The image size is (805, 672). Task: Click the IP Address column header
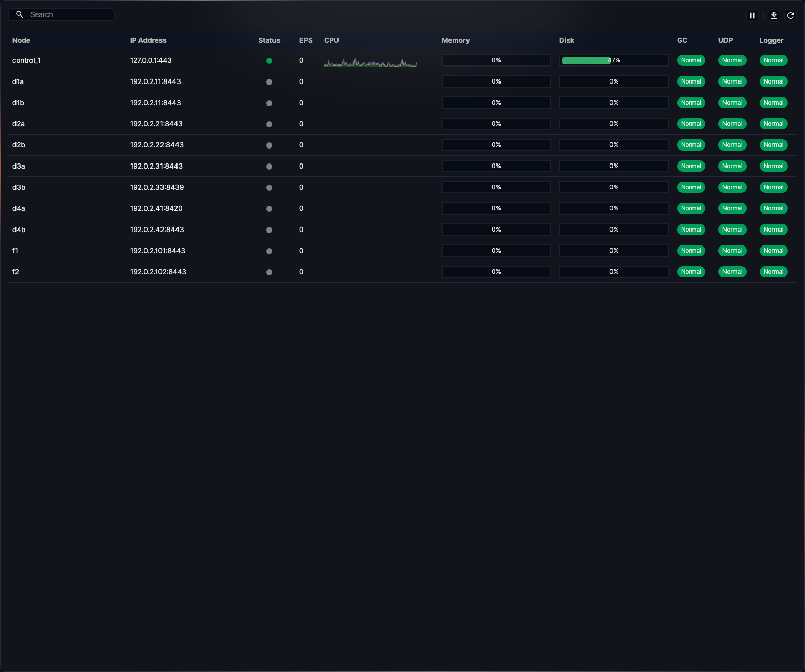pyautogui.click(x=148, y=40)
